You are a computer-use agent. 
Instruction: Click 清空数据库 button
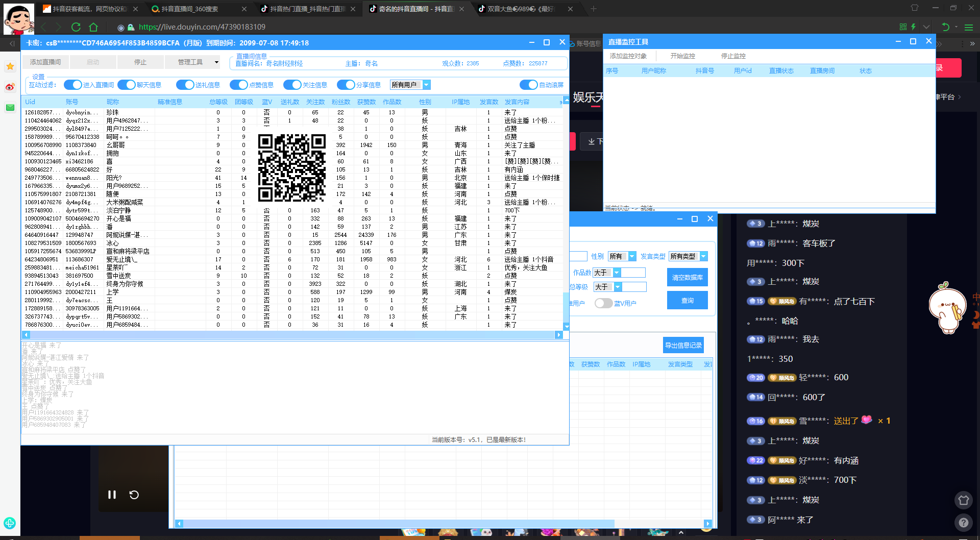pyautogui.click(x=687, y=277)
